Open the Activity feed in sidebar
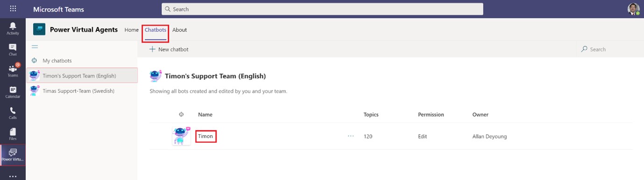 13,28
